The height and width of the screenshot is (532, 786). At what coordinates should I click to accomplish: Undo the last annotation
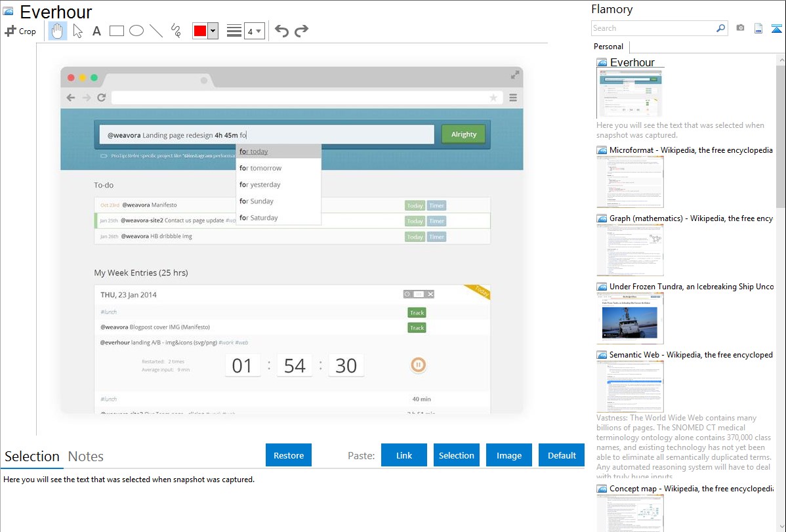point(281,31)
